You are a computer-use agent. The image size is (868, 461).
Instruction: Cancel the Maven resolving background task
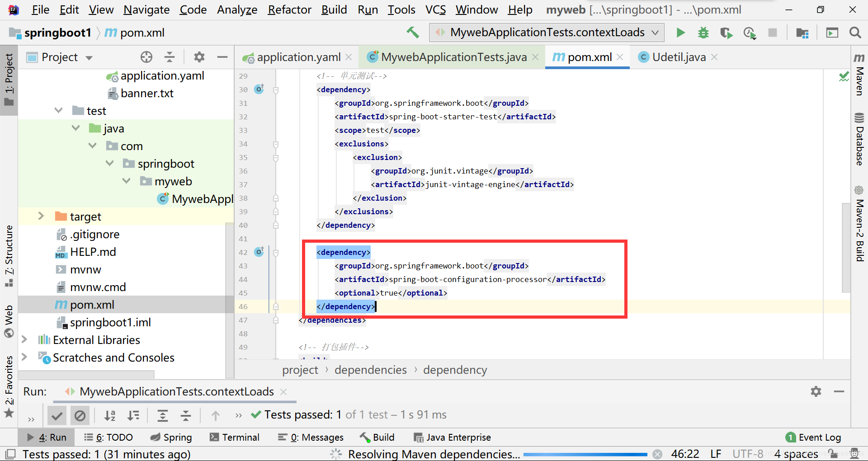[657, 454]
